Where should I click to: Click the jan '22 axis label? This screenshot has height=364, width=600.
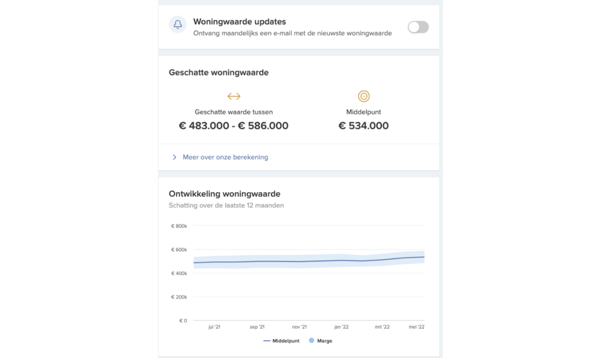341,327
